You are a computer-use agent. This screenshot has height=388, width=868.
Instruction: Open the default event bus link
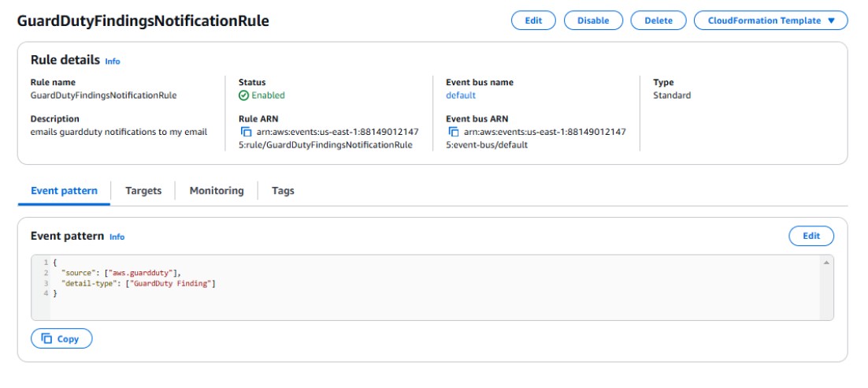click(461, 95)
